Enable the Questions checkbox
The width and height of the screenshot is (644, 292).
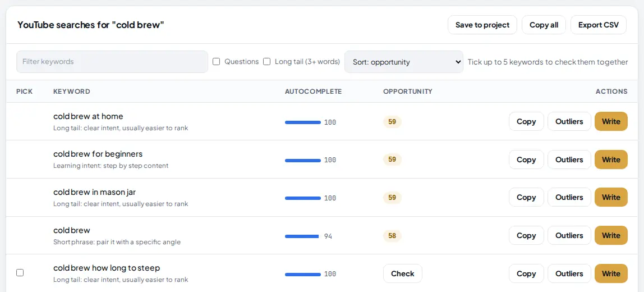point(217,62)
